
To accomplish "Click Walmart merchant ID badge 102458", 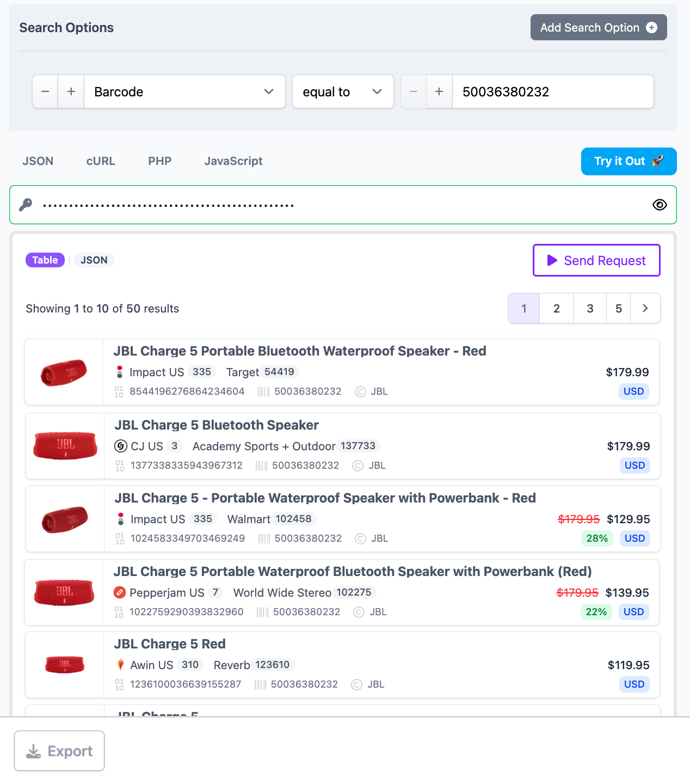I will coord(294,519).
